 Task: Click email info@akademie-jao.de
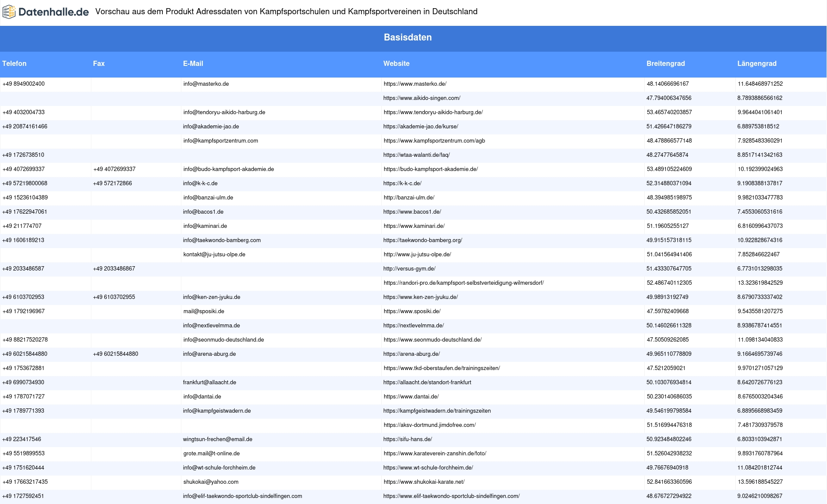tap(211, 127)
